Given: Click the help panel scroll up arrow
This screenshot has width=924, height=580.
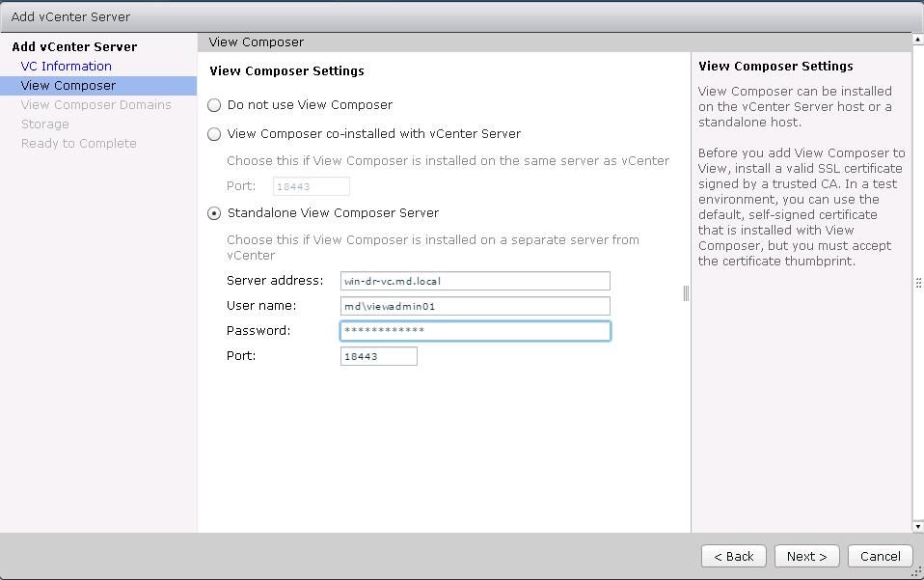Looking at the screenshot, I should pos(917,41).
